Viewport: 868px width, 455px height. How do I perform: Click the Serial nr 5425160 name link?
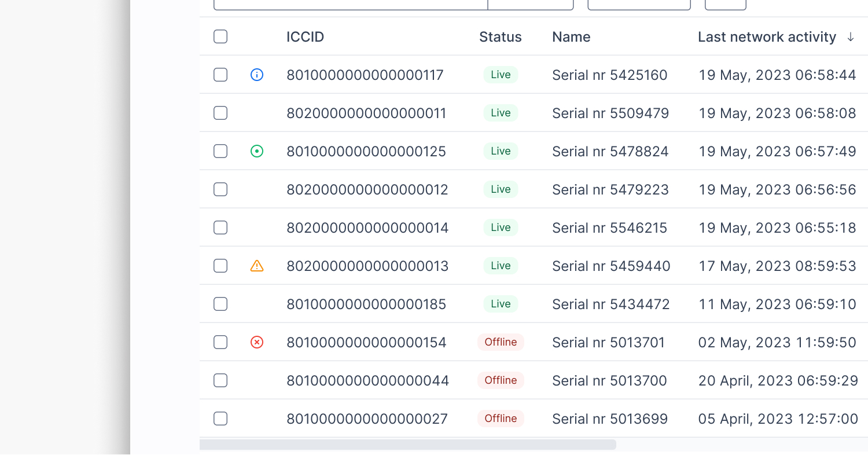[609, 75]
